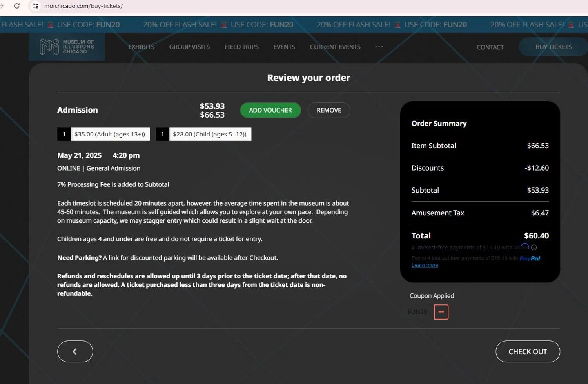Image resolution: width=588 pixels, height=384 pixels.
Task: Click the 'May 21, 2025' date text
Action: pyautogui.click(x=80, y=155)
